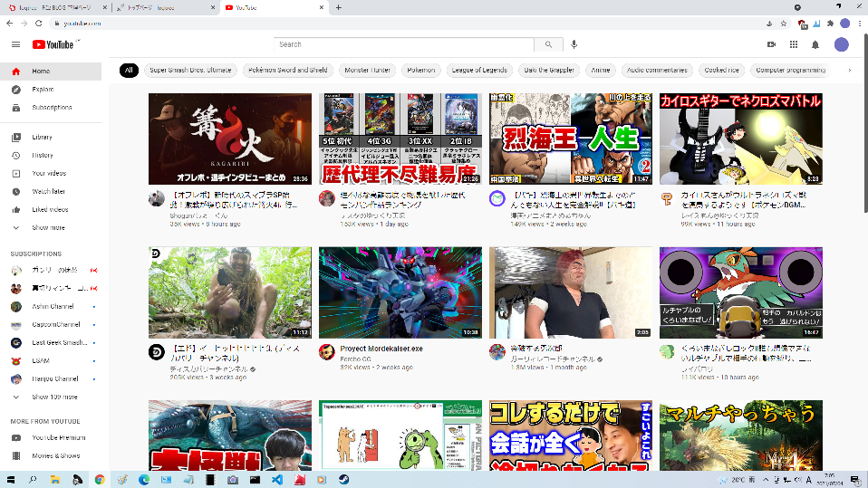
Task: Open the notifications bell
Action: (x=815, y=44)
